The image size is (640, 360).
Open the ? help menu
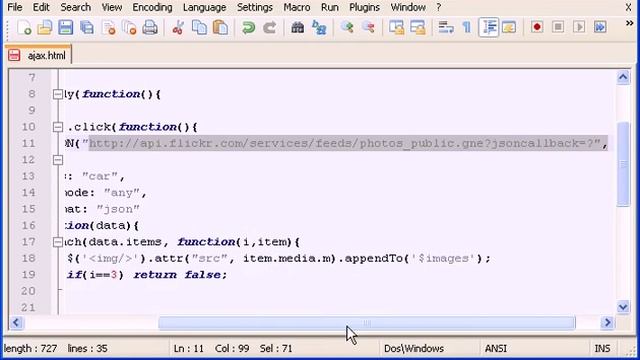coord(438,7)
